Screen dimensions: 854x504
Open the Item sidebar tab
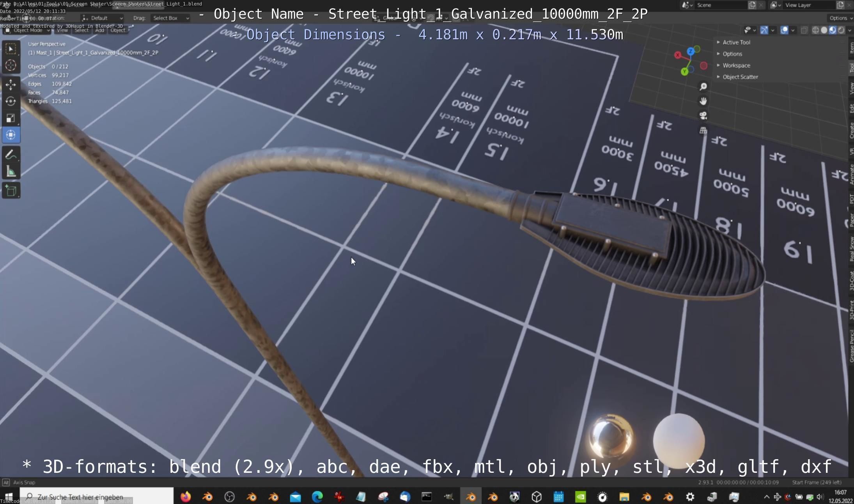[x=851, y=48]
